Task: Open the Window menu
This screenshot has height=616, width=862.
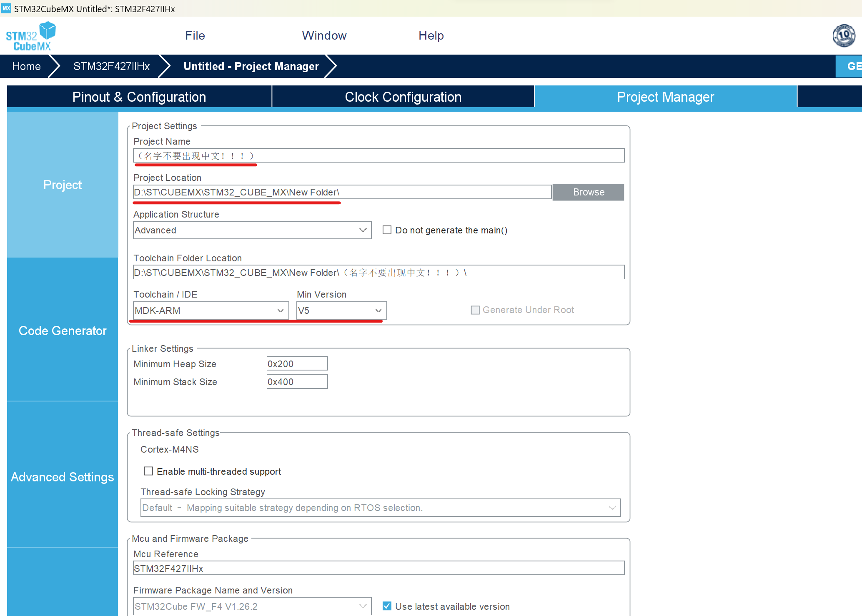Action: click(x=324, y=35)
